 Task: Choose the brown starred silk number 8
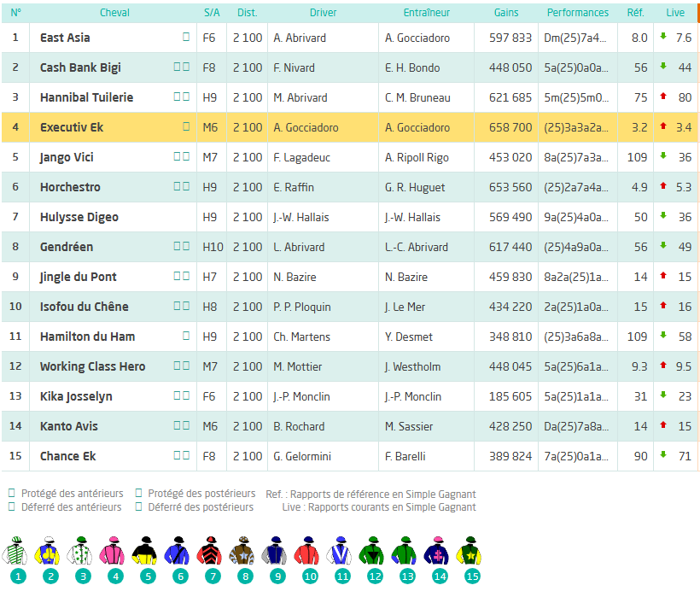pyautogui.click(x=245, y=553)
